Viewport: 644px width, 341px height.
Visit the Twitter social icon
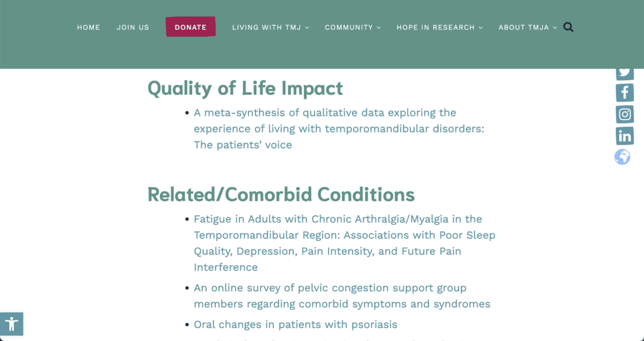(625, 74)
